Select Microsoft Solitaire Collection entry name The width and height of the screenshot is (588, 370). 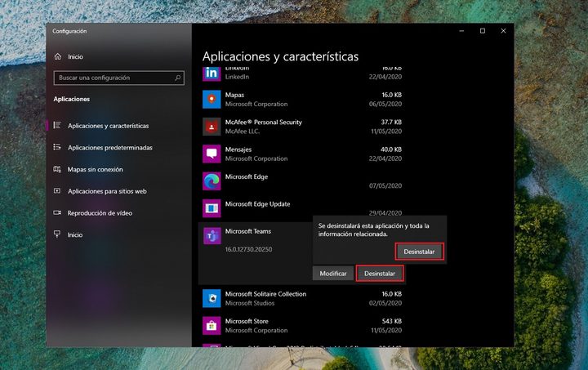click(x=265, y=294)
